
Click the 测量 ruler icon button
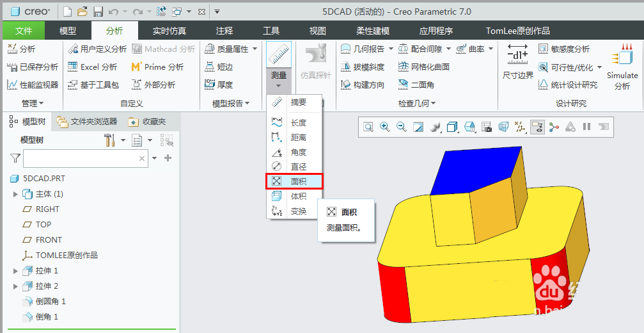pos(279,54)
